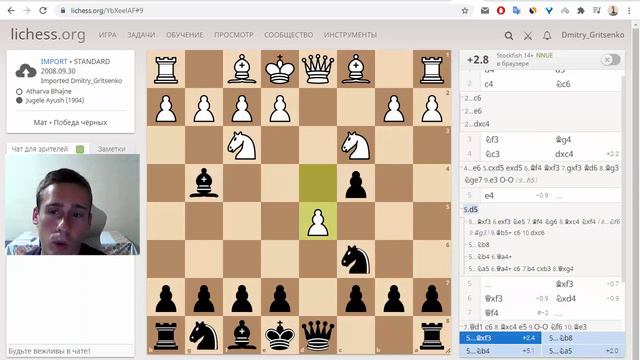Image resolution: width=640 pixels, height=360 pixels.
Task: Choose engine line 5...Nb8
Action: (x=583, y=338)
